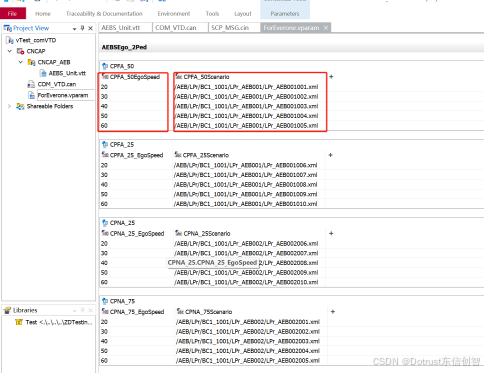This screenshot has height=373, width=484.
Task: Click the COM_VTD.can file icon
Action: (31, 84)
